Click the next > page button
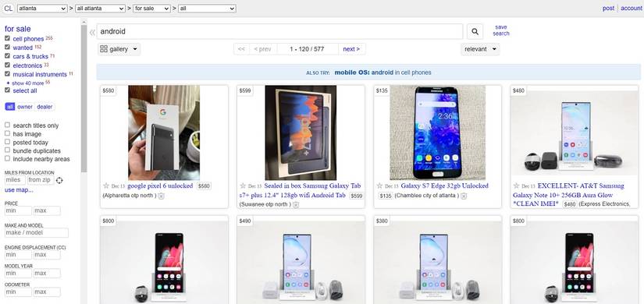Screen dimensions: 644x304 point(351,49)
